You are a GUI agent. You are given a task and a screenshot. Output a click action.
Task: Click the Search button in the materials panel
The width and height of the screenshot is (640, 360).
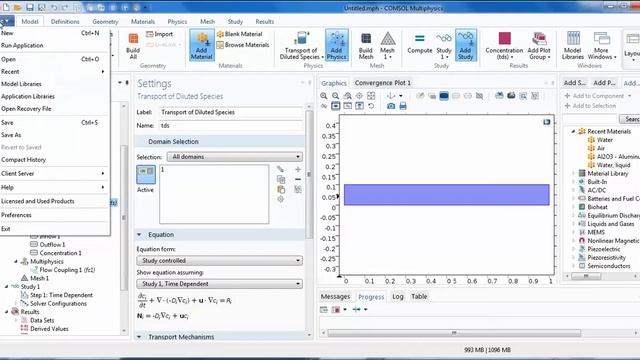630,119
